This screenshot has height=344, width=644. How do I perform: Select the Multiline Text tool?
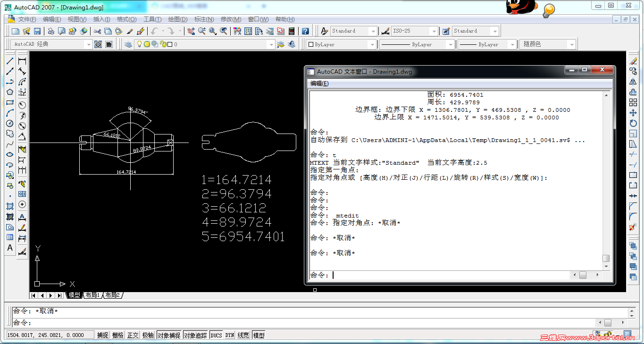[x=10, y=248]
